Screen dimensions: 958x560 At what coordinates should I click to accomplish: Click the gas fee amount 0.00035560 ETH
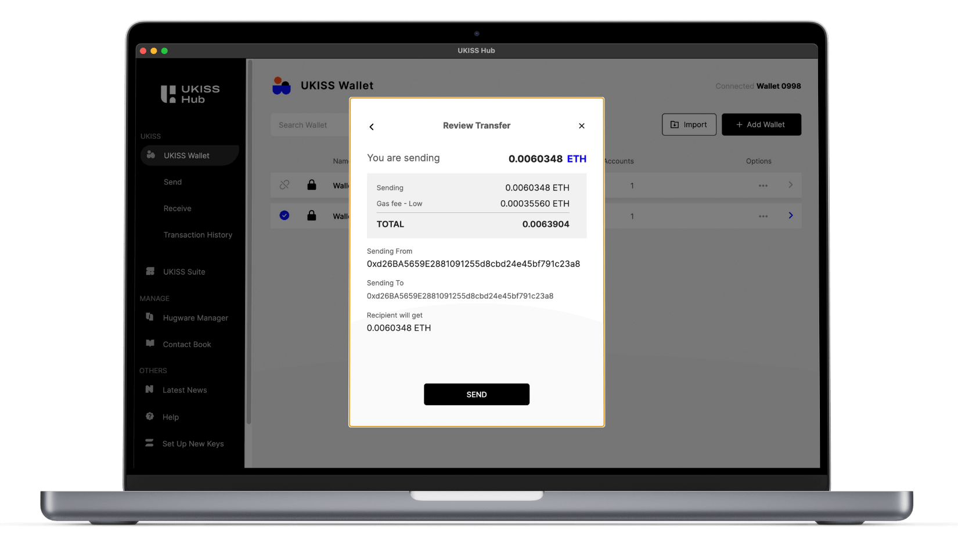tap(535, 204)
